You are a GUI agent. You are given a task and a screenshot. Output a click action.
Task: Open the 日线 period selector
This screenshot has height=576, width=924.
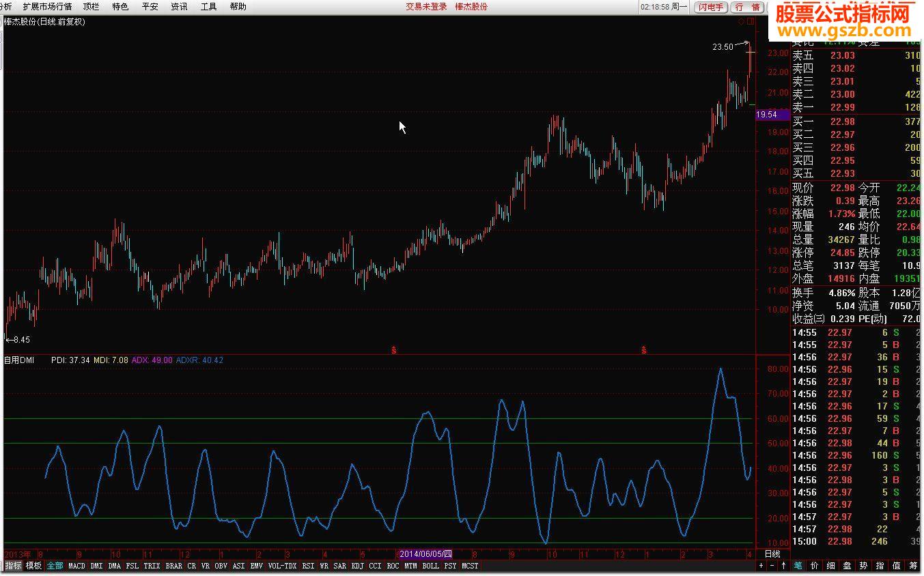tap(772, 554)
